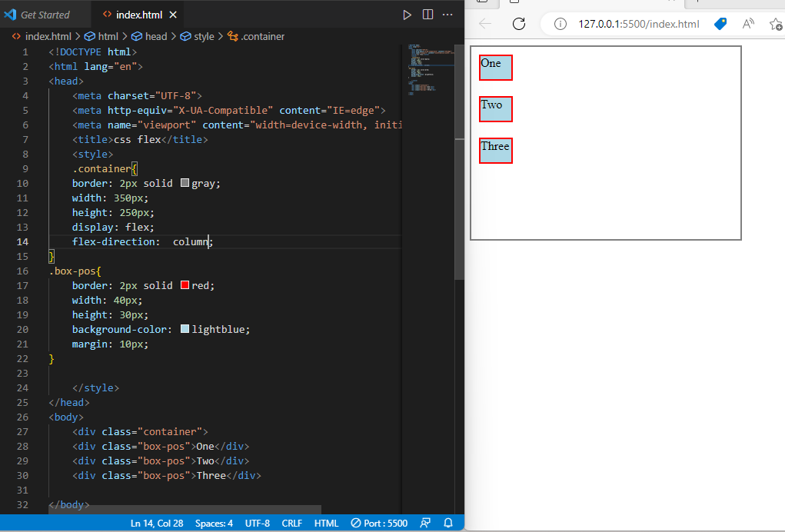View site information icon in address bar
The height and width of the screenshot is (532, 785).
560,24
